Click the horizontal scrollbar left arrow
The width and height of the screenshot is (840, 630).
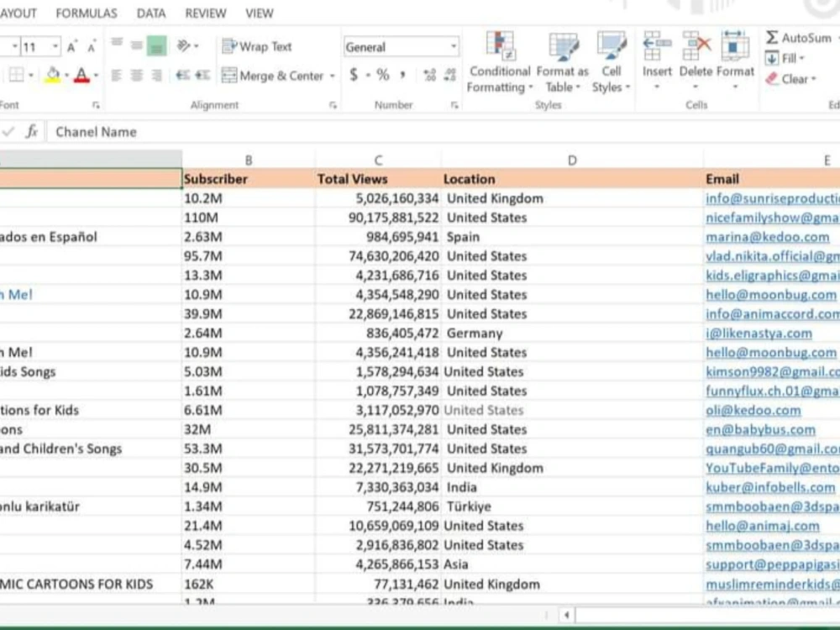[x=567, y=615]
